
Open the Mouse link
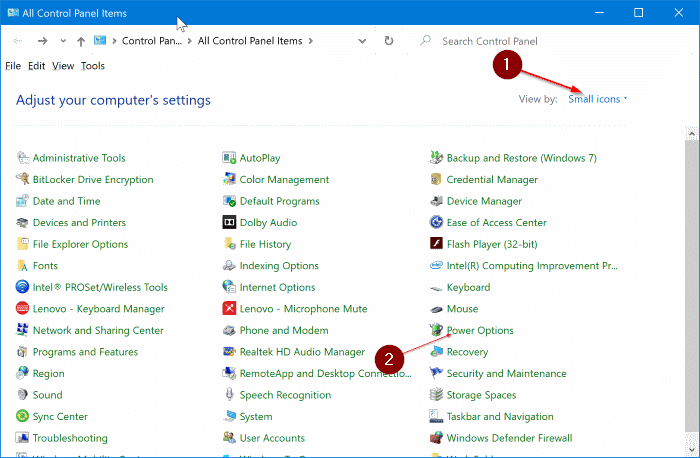click(x=462, y=308)
